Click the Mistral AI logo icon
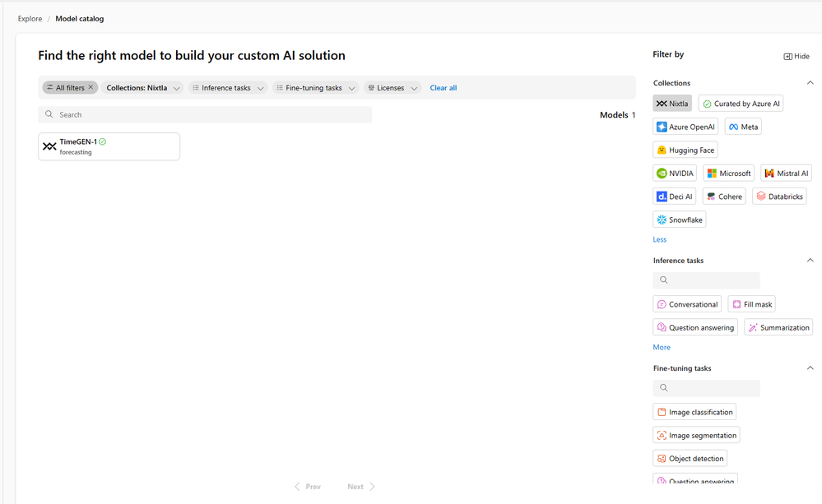 tap(769, 173)
